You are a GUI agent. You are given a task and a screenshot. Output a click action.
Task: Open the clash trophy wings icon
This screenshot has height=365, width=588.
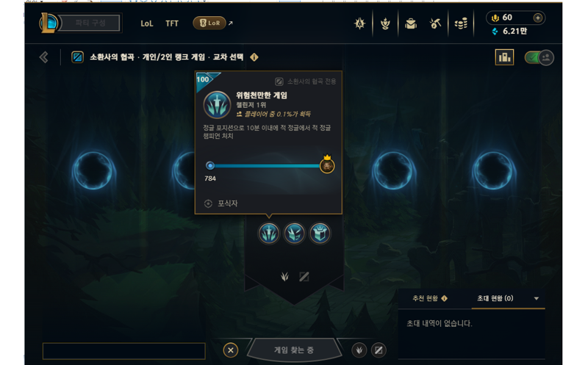[385, 24]
